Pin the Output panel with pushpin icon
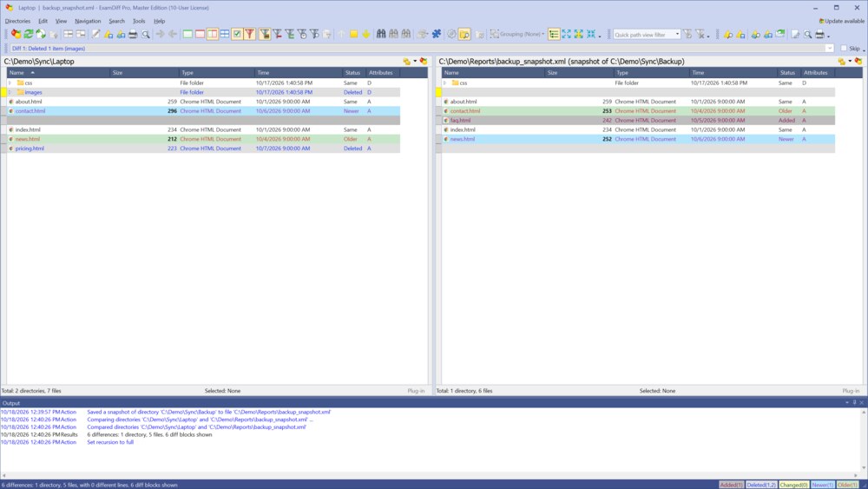 click(854, 403)
